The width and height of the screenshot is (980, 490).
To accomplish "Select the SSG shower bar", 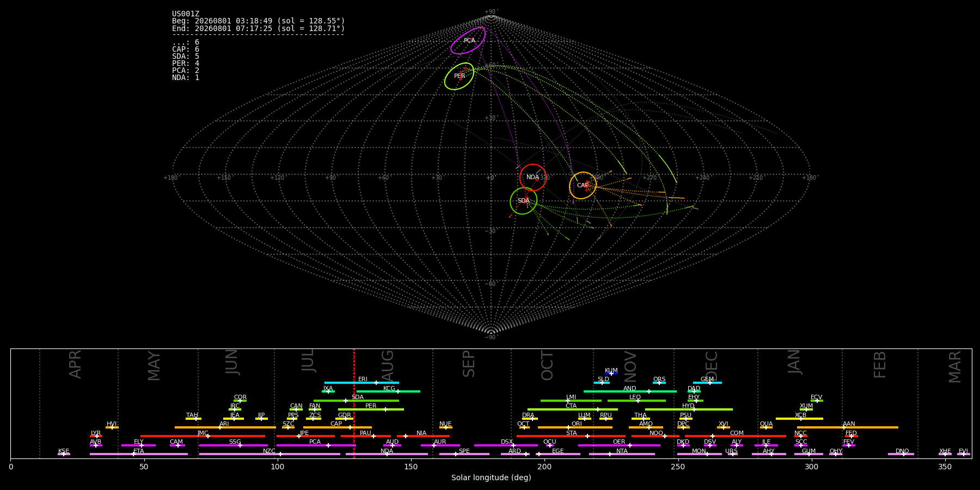I will (234, 445).
